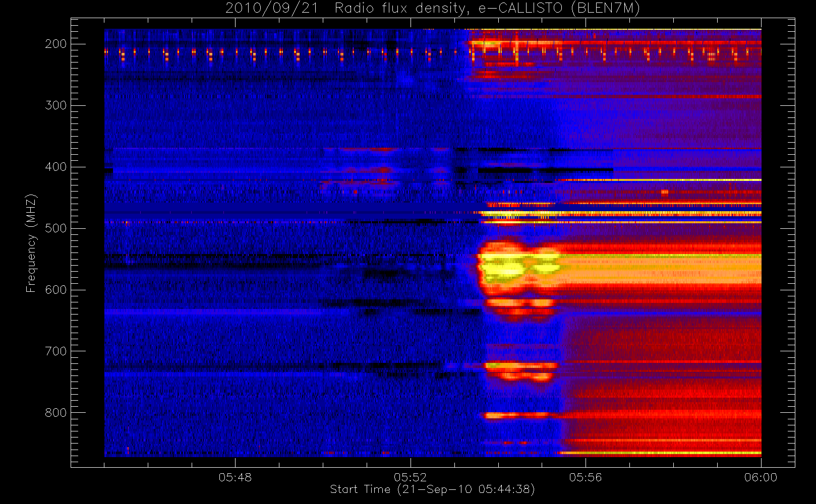The height and width of the screenshot is (504, 816).
Task: Select the 400 frequency tick label
Action: click(x=56, y=167)
